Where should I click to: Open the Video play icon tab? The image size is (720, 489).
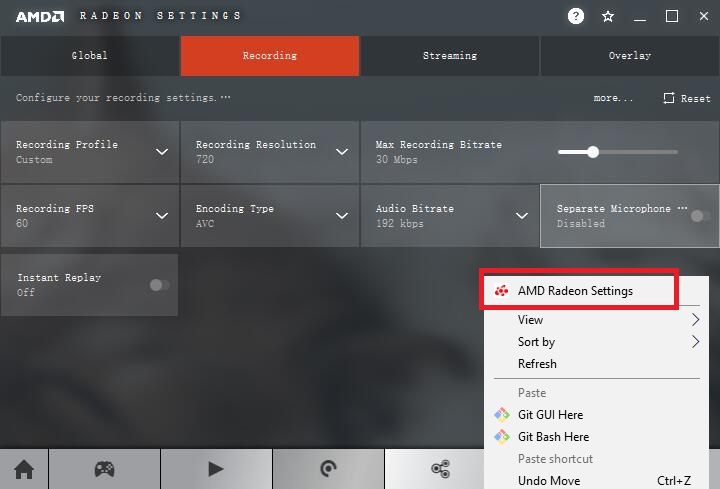216,469
